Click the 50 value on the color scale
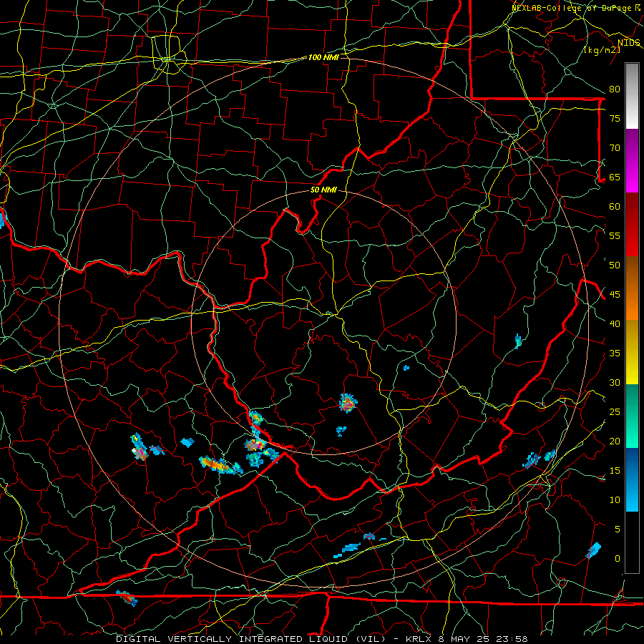This screenshot has height=644, width=644. (x=615, y=265)
